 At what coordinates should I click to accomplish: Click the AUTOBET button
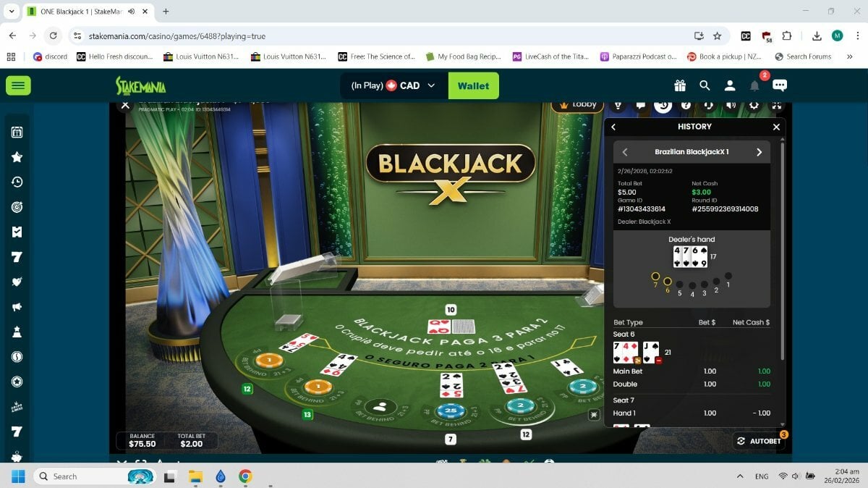[x=759, y=441]
